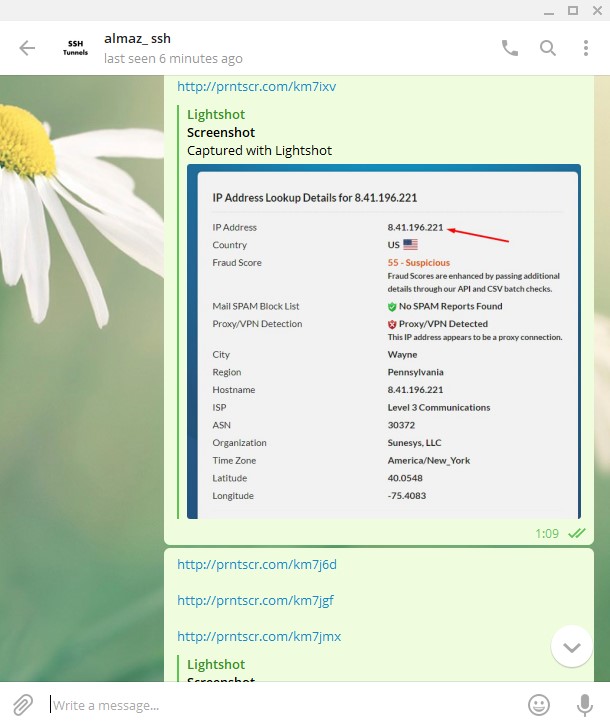
Task: Record a voice message with the microphone
Action: (x=585, y=705)
